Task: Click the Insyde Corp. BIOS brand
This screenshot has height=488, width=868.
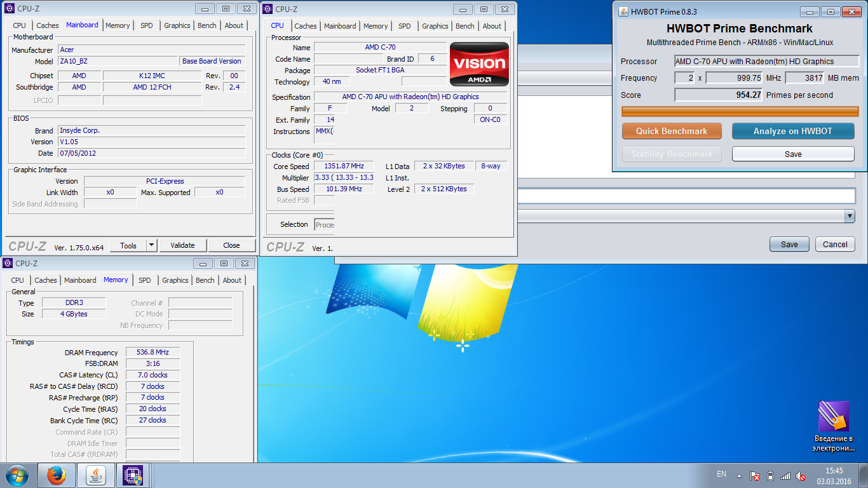Action: click(151, 130)
